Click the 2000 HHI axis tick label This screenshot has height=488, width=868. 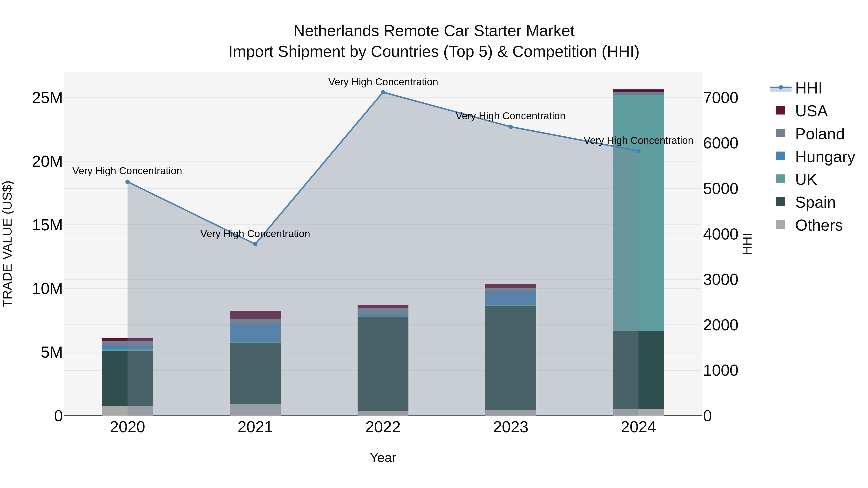pyautogui.click(x=721, y=325)
